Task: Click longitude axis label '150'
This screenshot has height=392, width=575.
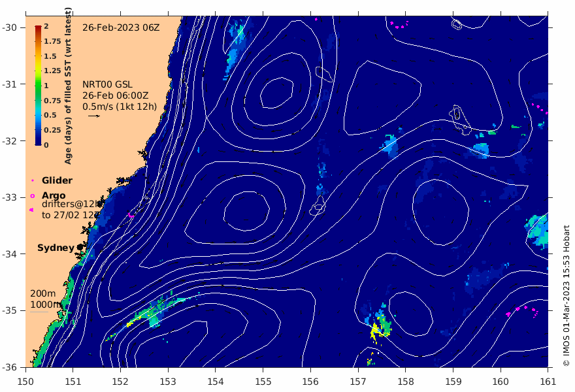Action: coord(25,382)
